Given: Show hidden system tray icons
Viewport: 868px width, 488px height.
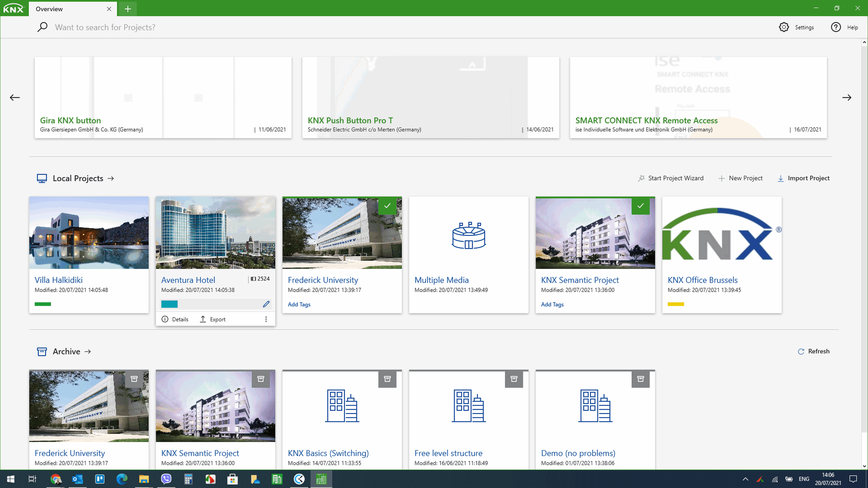Looking at the screenshot, I should [745, 479].
